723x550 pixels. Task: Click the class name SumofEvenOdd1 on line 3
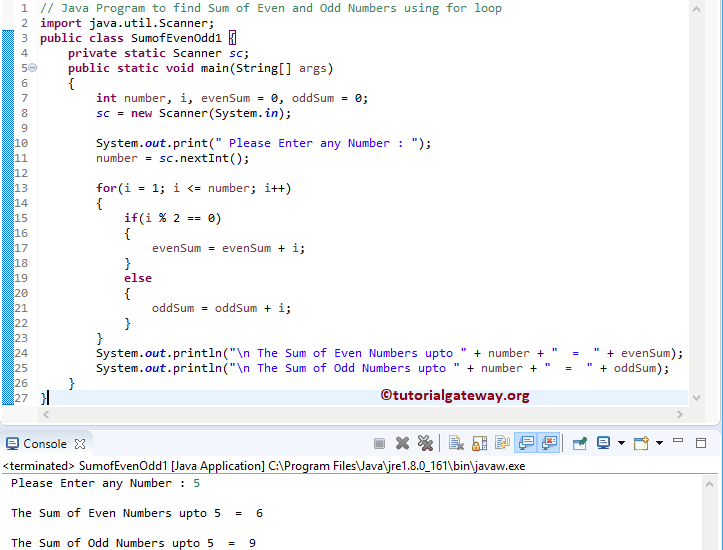176,38
